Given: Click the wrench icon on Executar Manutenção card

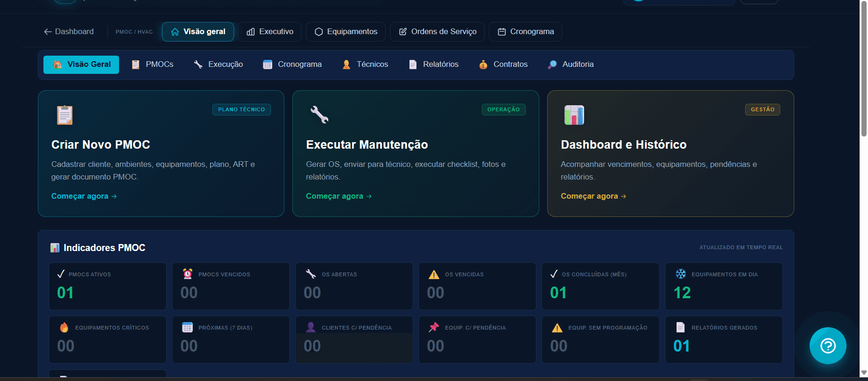Looking at the screenshot, I should click(319, 115).
